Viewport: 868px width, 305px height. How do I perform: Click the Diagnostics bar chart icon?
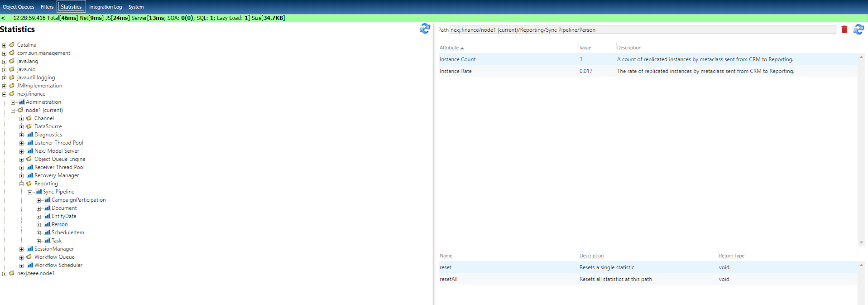coord(30,135)
